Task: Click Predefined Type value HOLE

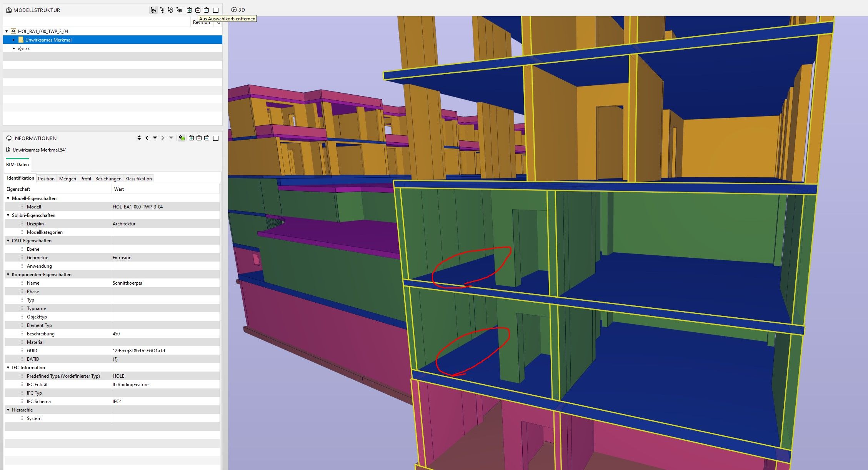Action: click(x=118, y=376)
